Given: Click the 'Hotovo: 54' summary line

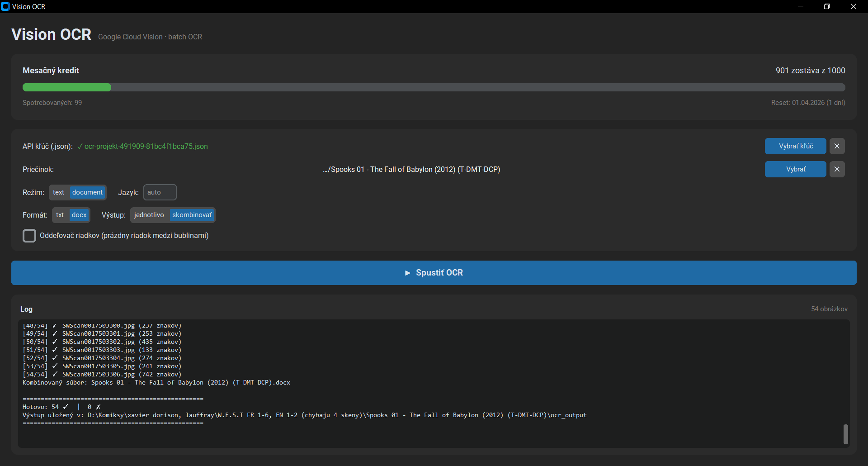Looking at the screenshot, I should [x=61, y=407].
